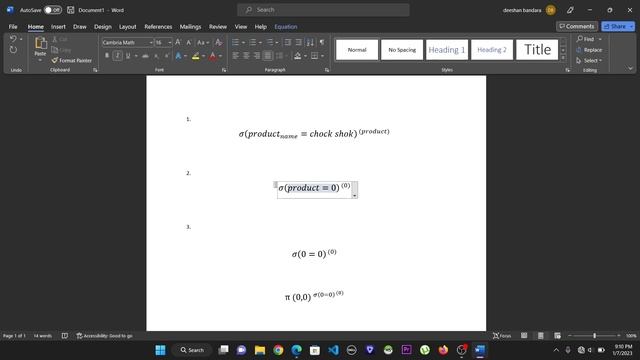Screen dimensions: 640x360
Task: Apply red font color
Action: coord(213,56)
